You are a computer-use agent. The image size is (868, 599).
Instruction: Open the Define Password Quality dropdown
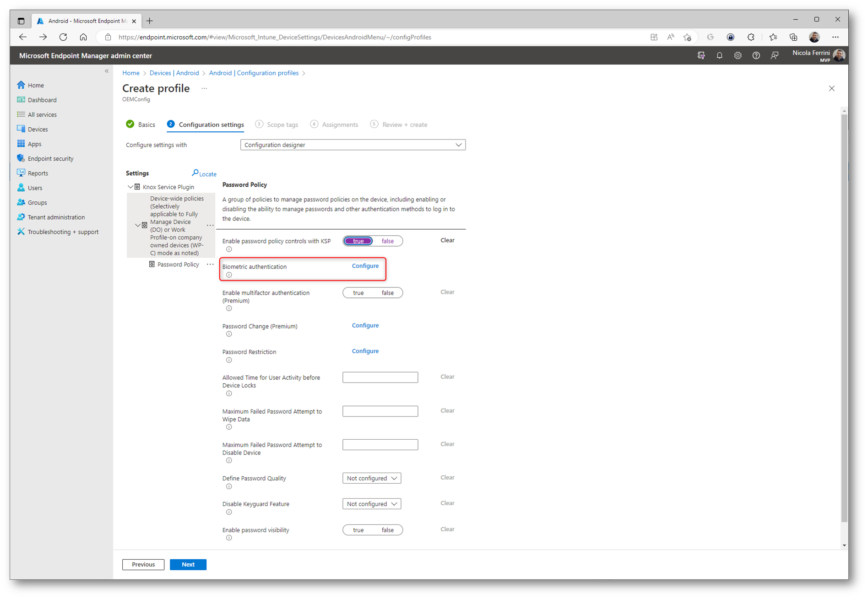[x=371, y=478]
